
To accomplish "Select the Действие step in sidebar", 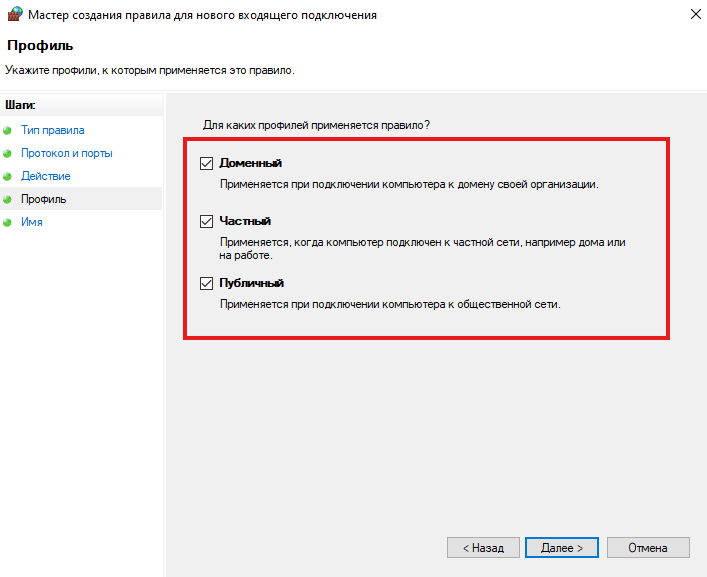I will click(45, 176).
